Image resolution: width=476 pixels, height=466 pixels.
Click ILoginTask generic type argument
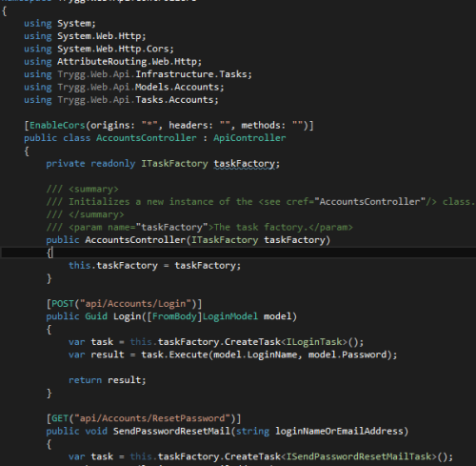314,342
